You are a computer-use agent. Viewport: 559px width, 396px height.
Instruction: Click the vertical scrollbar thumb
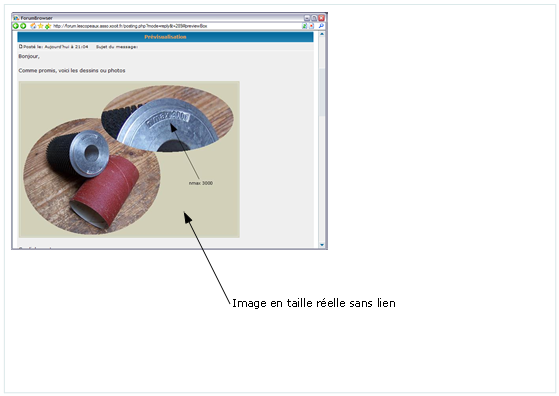tap(322, 92)
